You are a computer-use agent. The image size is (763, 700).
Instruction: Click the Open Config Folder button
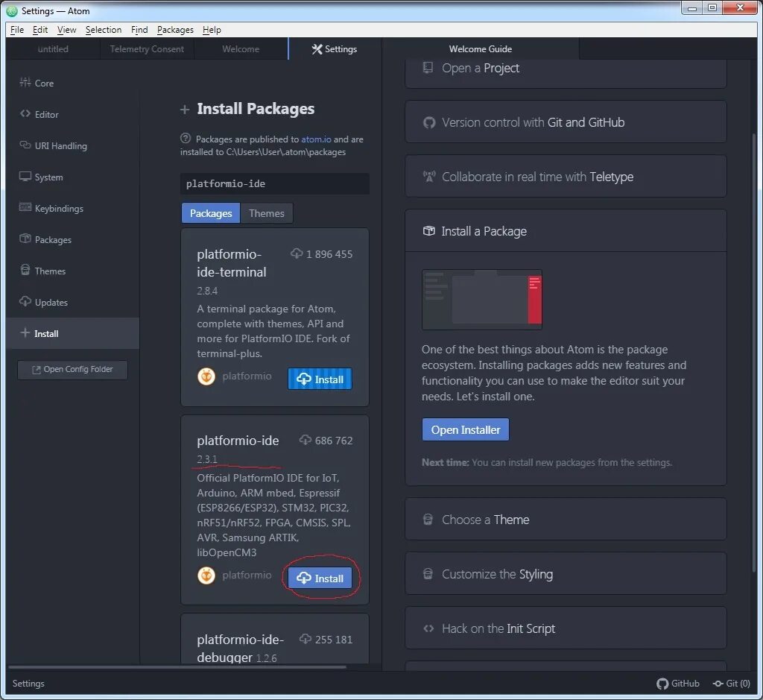[x=72, y=370]
